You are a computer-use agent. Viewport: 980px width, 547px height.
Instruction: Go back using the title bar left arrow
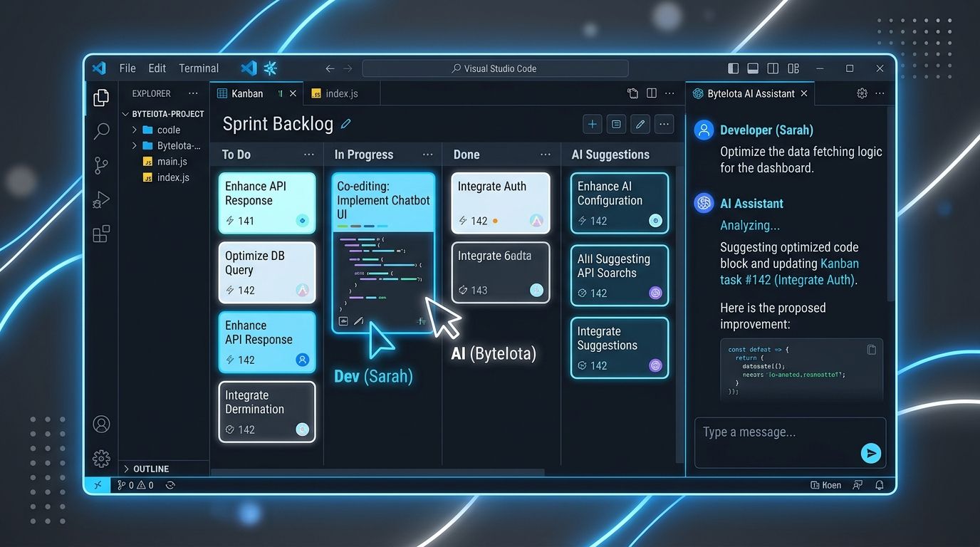(x=330, y=68)
